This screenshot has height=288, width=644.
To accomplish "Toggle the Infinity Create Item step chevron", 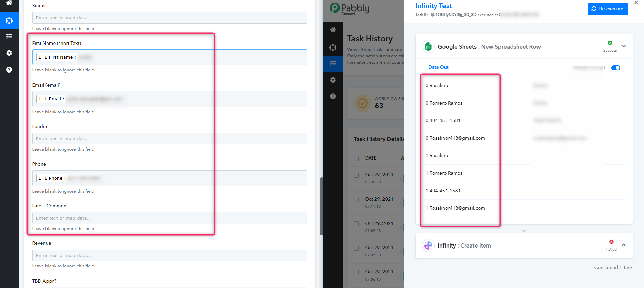I will [624, 245].
